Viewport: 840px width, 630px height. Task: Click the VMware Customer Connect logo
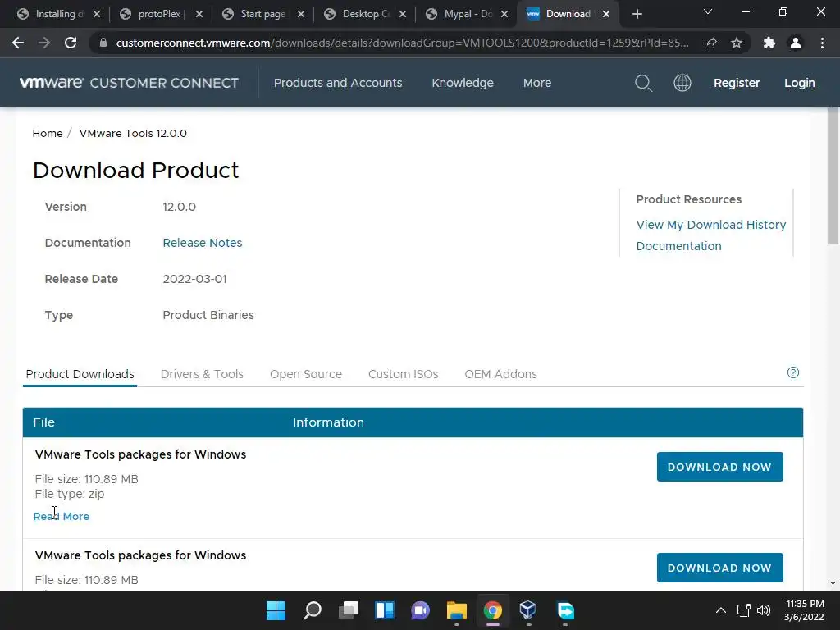[129, 83]
